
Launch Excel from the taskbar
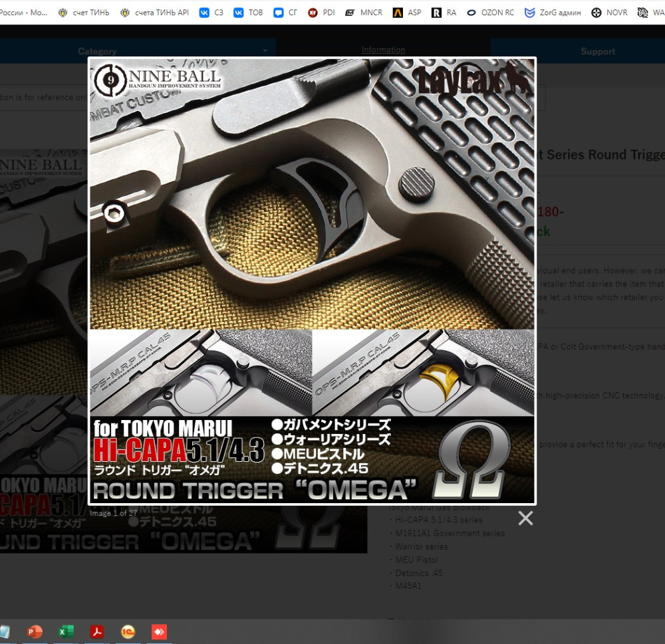tap(66, 632)
